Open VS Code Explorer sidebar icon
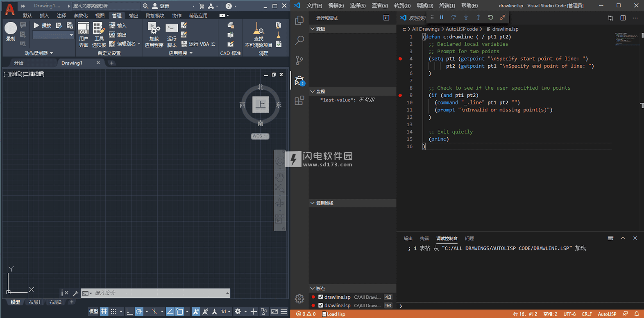Image resolution: width=644 pixels, height=318 pixels. coord(299,20)
